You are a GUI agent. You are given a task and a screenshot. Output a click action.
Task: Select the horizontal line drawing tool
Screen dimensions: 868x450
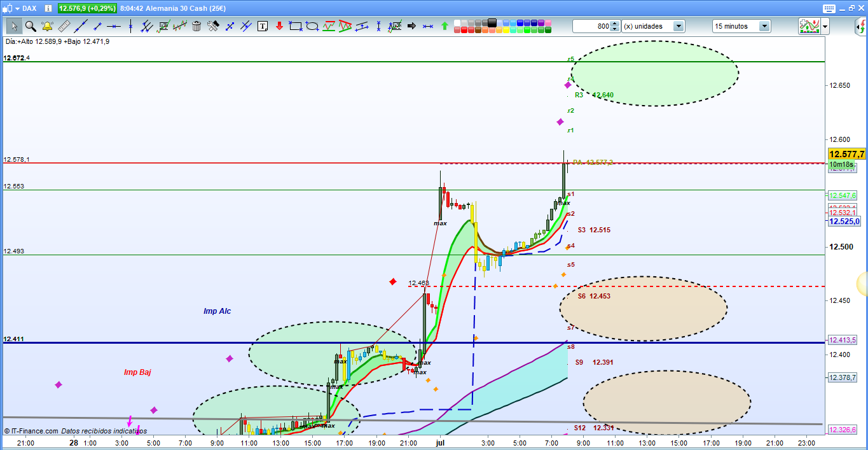[x=113, y=26]
